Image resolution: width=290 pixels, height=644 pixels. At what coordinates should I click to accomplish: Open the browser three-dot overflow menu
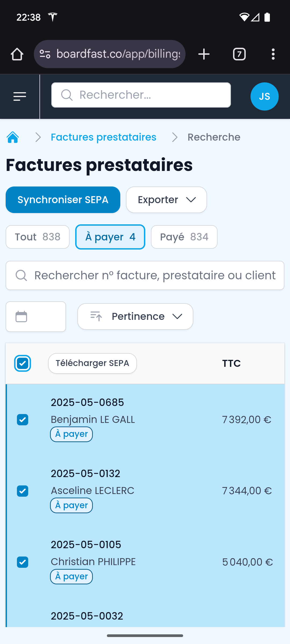pyautogui.click(x=273, y=54)
